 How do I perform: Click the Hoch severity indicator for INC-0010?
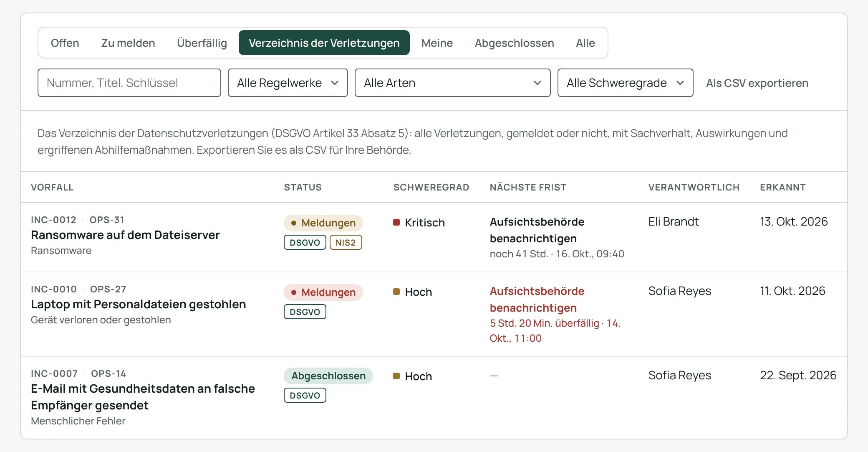pyautogui.click(x=413, y=292)
